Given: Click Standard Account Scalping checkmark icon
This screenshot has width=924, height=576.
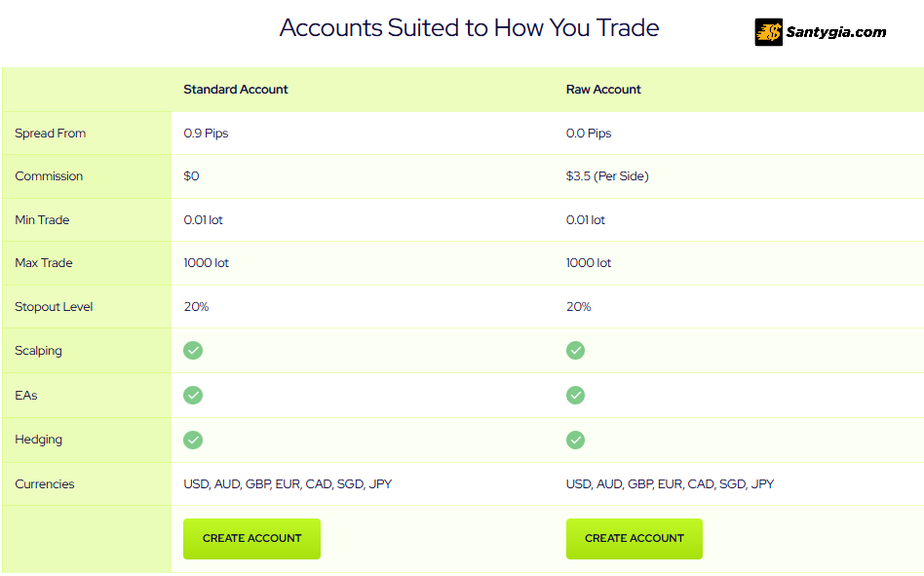Looking at the screenshot, I should (x=193, y=351).
